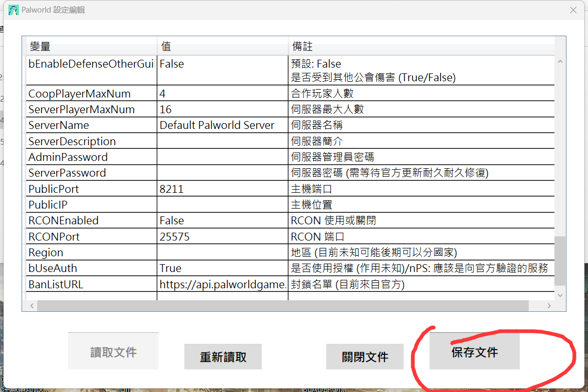
Task: Select the BanListURL variable cell
Action: (x=91, y=284)
